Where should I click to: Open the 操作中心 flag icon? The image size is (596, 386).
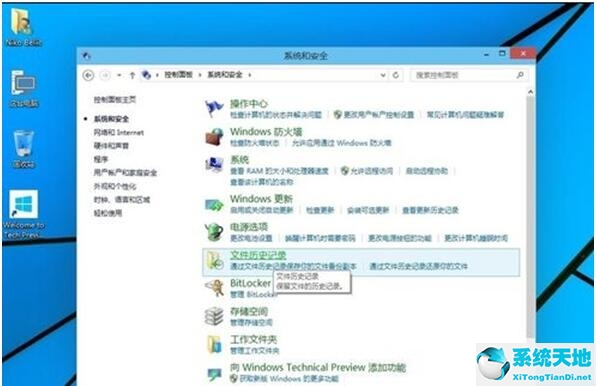click(x=214, y=109)
